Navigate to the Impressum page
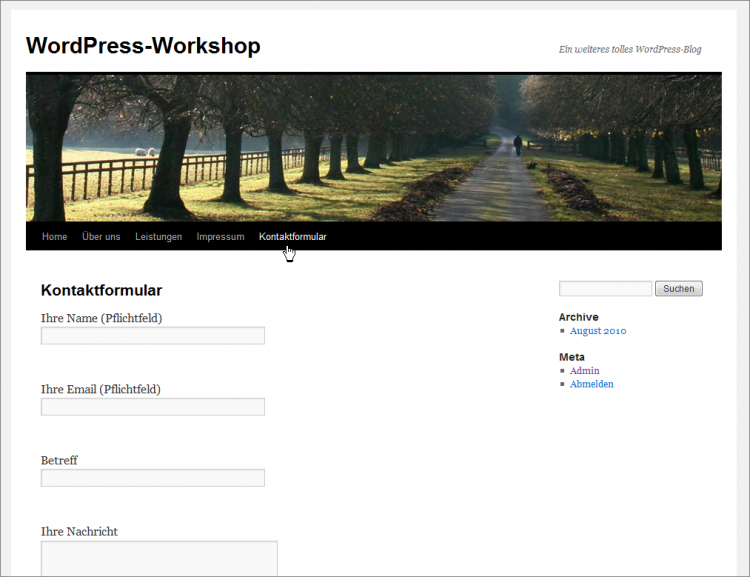 [x=220, y=237]
